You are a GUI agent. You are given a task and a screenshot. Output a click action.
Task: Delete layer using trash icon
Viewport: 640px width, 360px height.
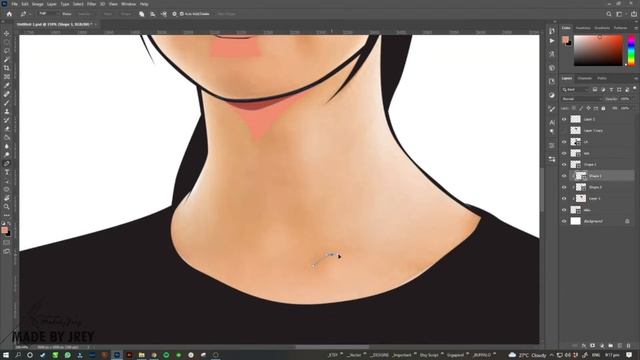[x=629, y=346]
